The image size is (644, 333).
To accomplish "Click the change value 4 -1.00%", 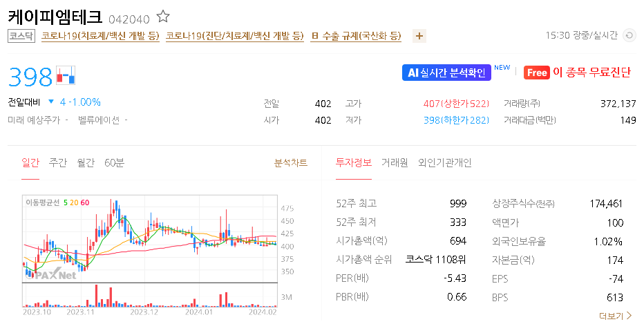I will [x=80, y=102].
